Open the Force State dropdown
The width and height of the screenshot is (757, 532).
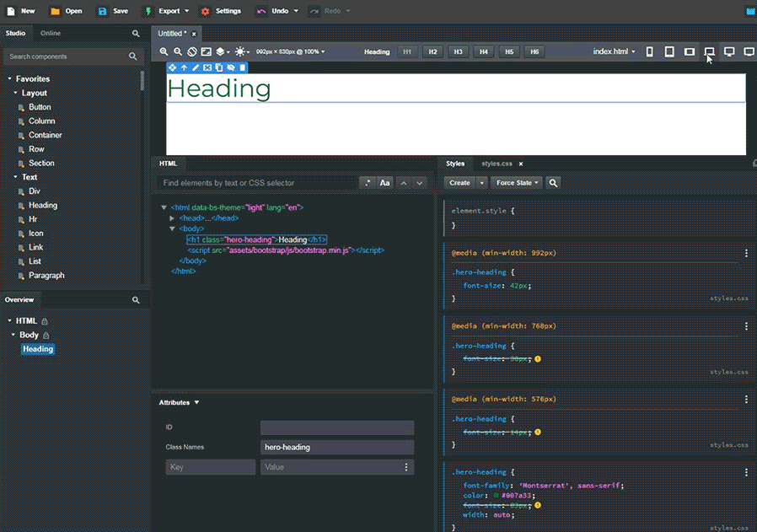(518, 182)
